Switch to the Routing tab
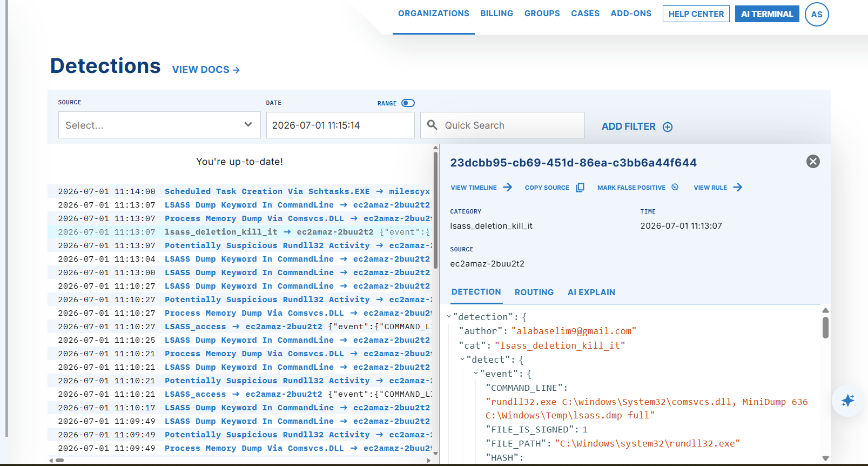The width and height of the screenshot is (868, 466). pos(534,292)
